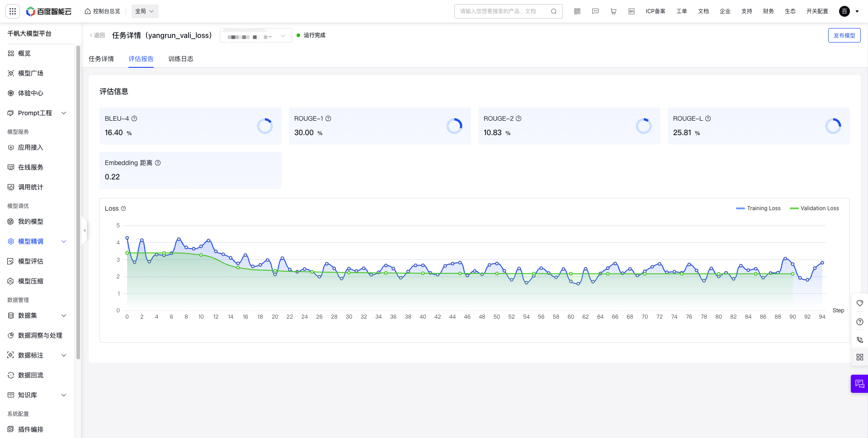Screen dimensions: 868x438
Task: Open the 生态 menu item
Action: 790,11
